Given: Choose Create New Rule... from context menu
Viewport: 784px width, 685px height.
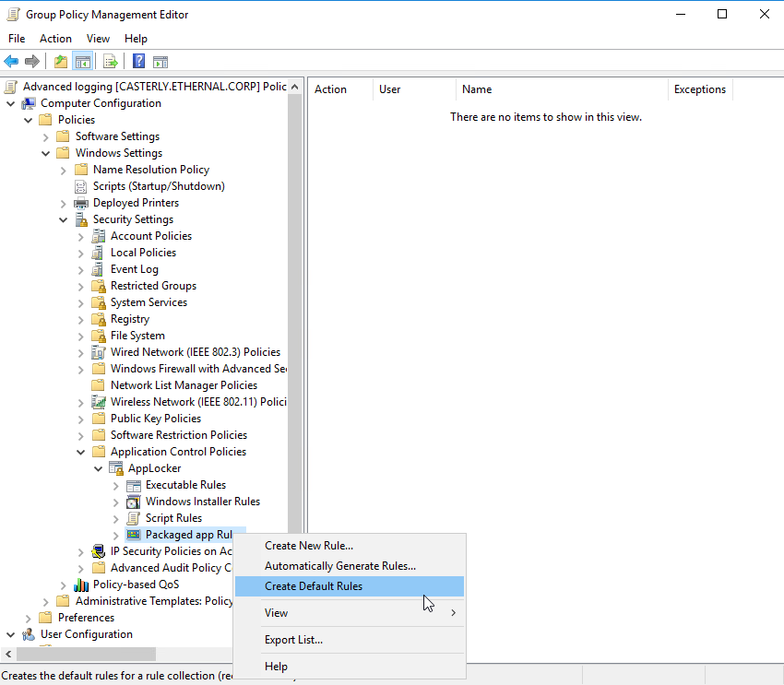Looking at the screenshot, I should tap(350, 546).
